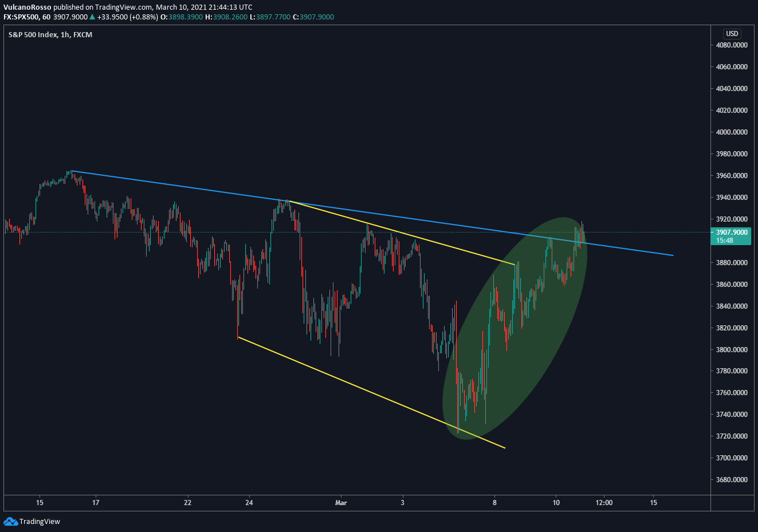Click the 3700.0000 price axis label
The image size is (758, 532).
pyautogui.click(x=732, y=458)
